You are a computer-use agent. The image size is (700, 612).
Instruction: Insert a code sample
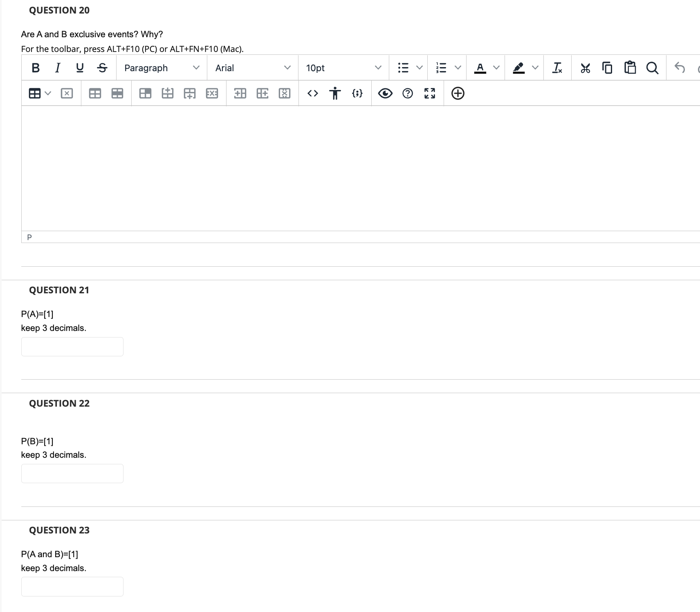[x=357, y=93]
